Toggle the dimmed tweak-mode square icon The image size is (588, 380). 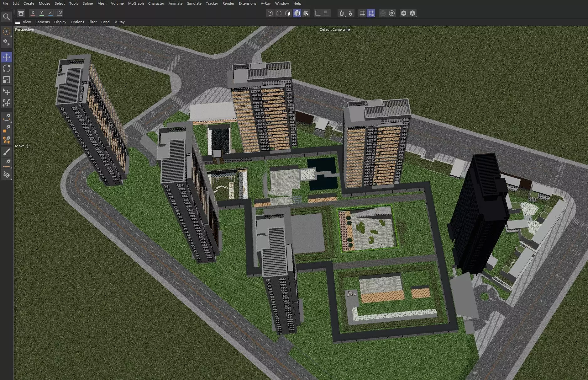[326, 13]
